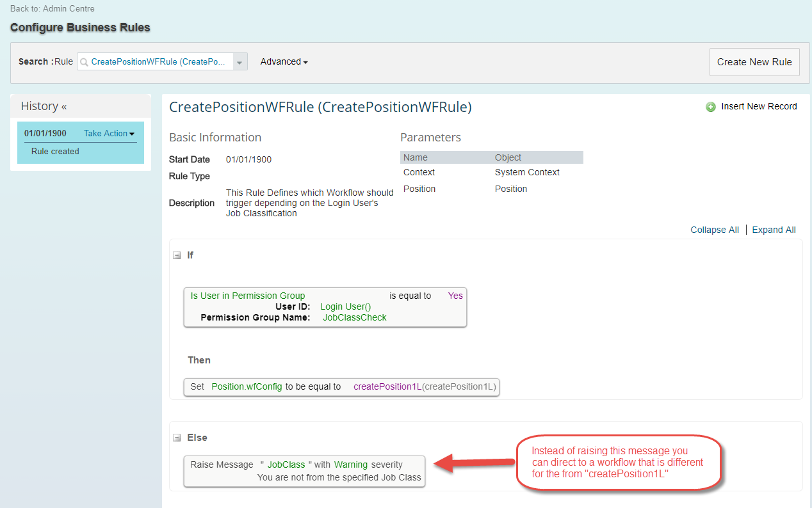This screenshot has width=812, height=508.
Task: Click the rule Description text
Action: tap(310, 203)
